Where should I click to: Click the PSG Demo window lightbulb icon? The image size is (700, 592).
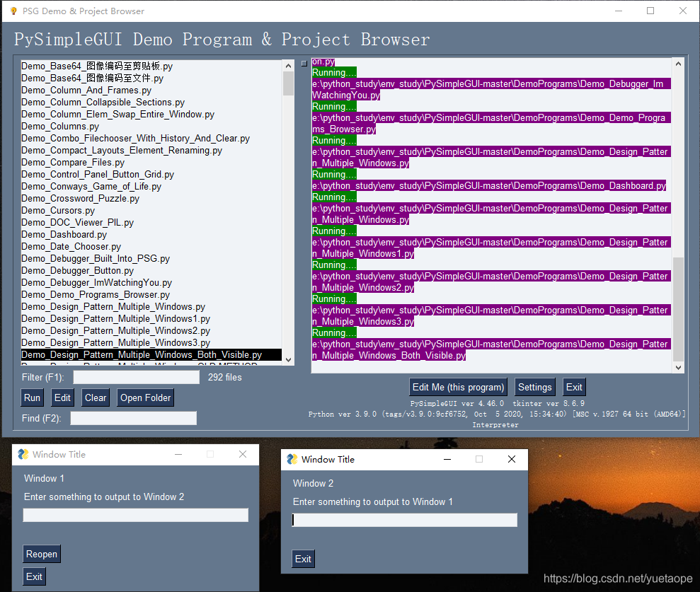(13, 11)
